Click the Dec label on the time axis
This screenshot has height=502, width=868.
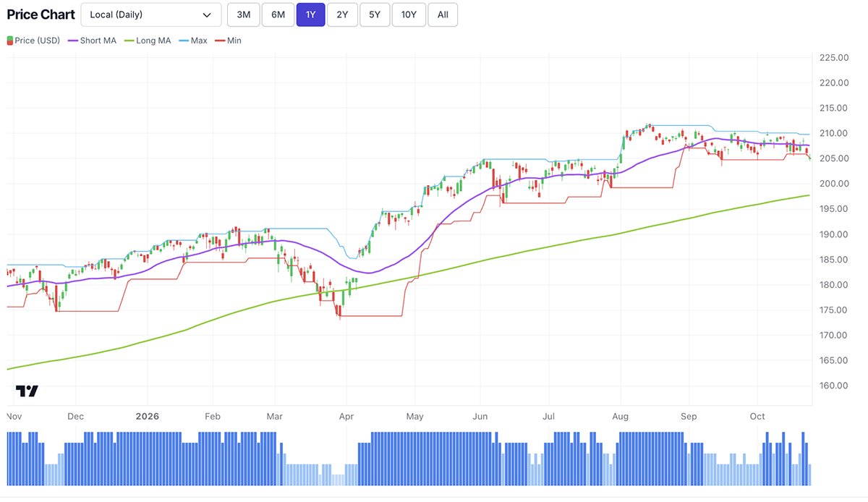click(x=75, y=417)
